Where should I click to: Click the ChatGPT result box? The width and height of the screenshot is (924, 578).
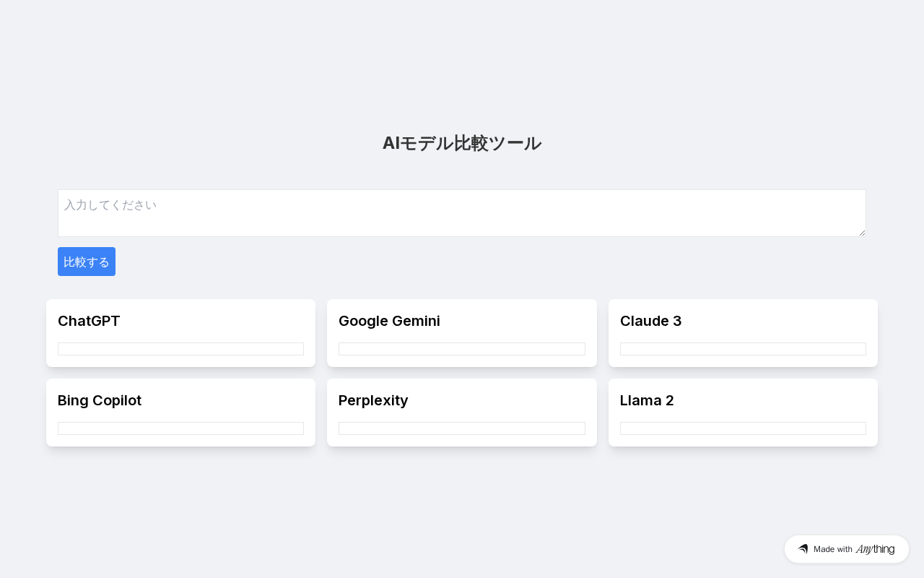click(180, 349)
